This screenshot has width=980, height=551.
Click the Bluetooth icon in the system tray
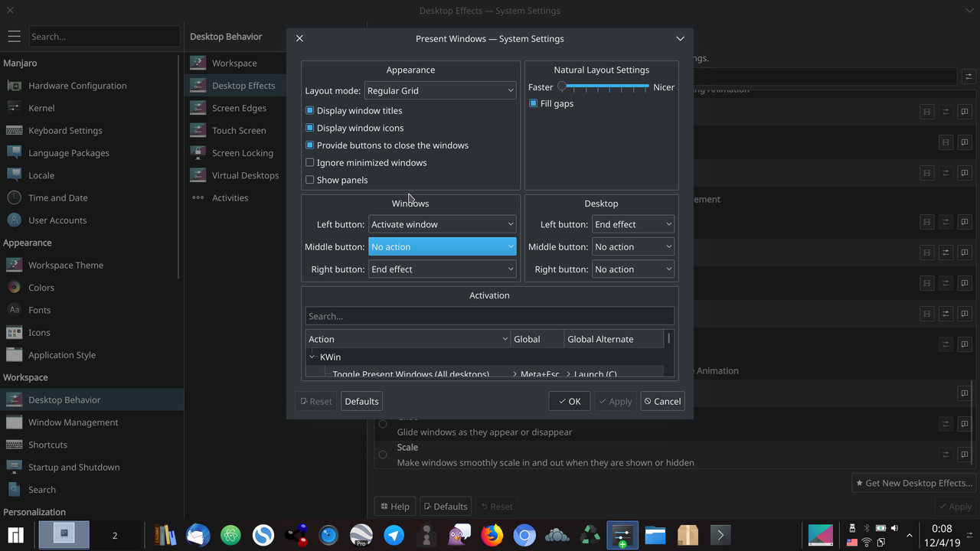coord(867,527)
